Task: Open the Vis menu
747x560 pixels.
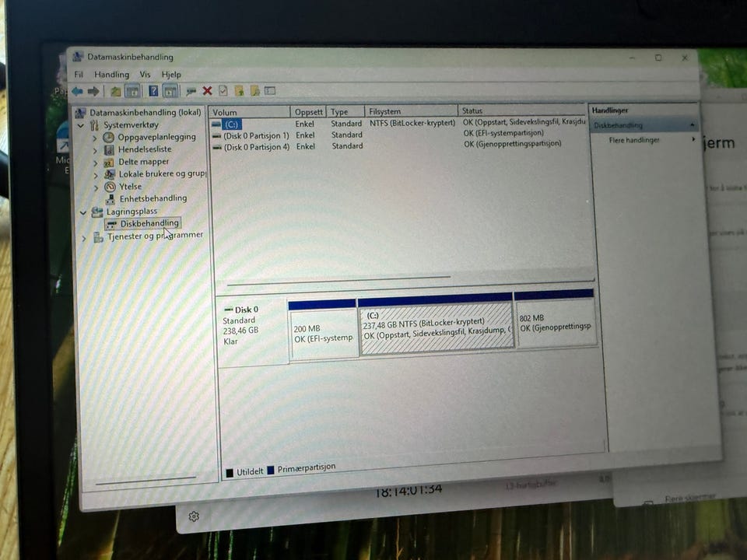Action: [x=145, y=75]
